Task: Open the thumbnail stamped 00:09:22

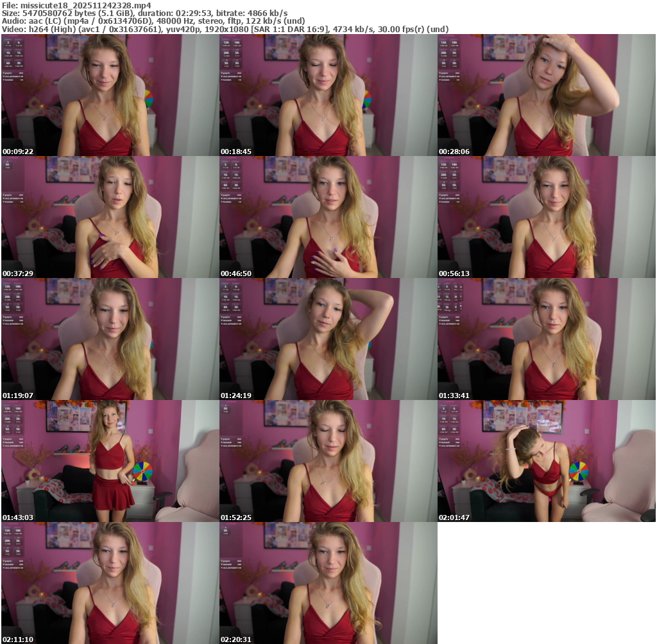Action: (x=110, y=95)
